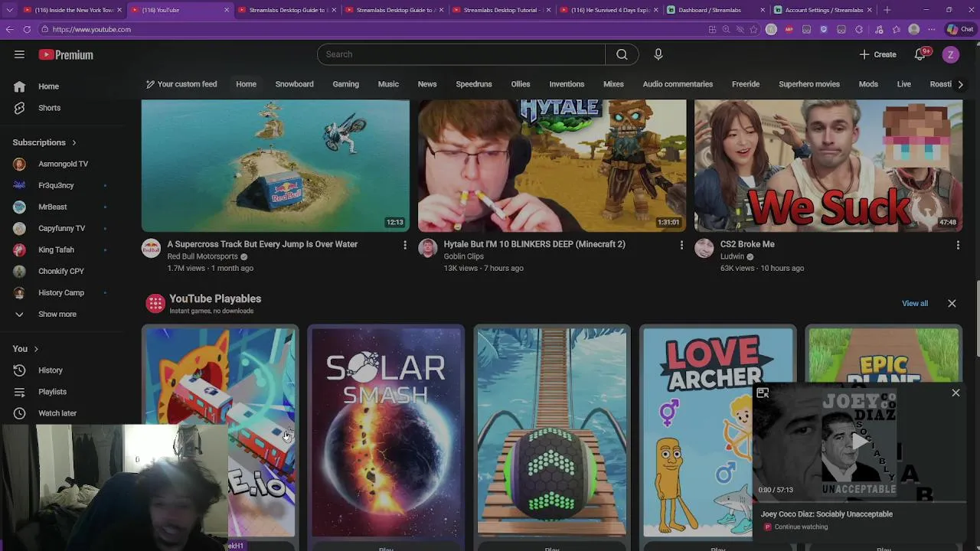The image size is (980, 551).
Task: Select the Snowboard filter chip
Action: point(294,84)
